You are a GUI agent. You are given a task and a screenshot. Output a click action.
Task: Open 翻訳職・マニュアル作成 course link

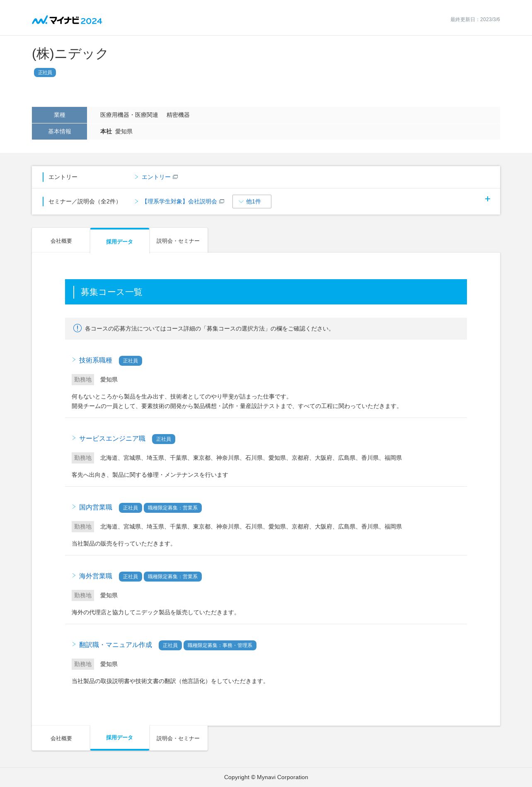[116, 645]
